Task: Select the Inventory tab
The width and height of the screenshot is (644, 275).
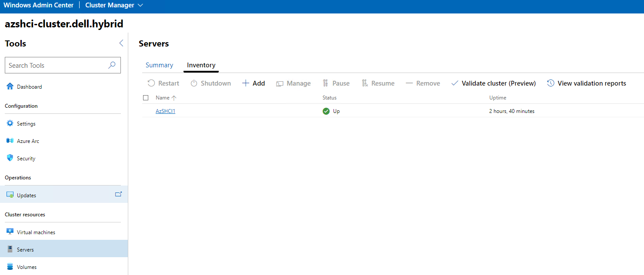Action: [201, 65]
